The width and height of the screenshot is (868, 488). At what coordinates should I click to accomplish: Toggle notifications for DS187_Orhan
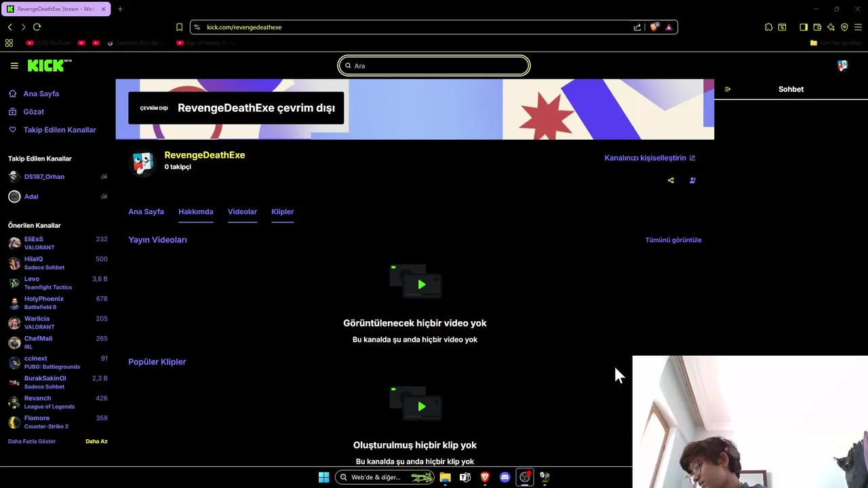(104, 177)
